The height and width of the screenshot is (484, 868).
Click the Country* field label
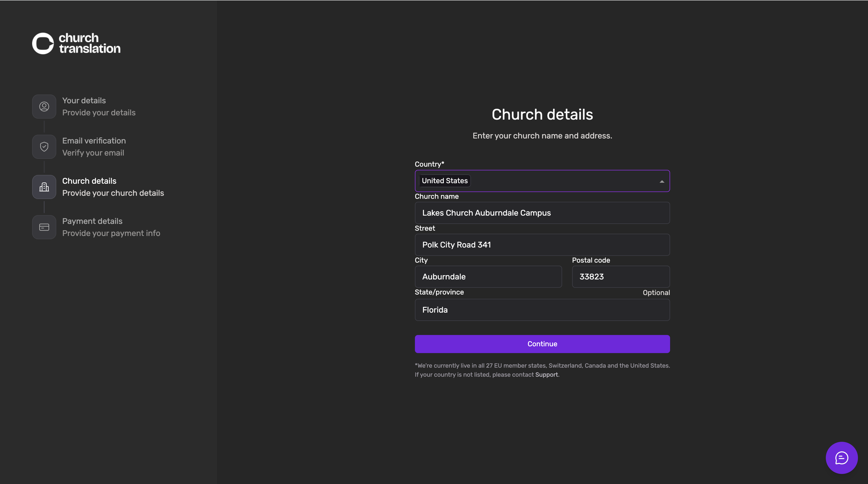429,164
